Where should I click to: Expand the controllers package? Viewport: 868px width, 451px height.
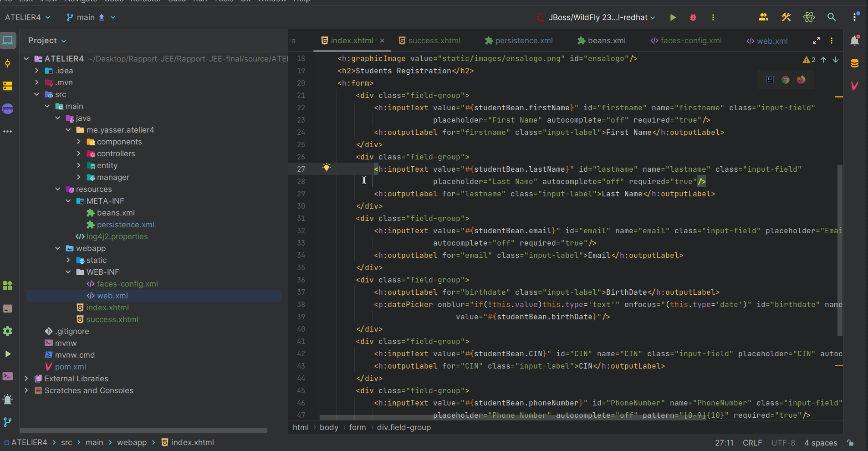pyautogui.click(x=79, y=154)
